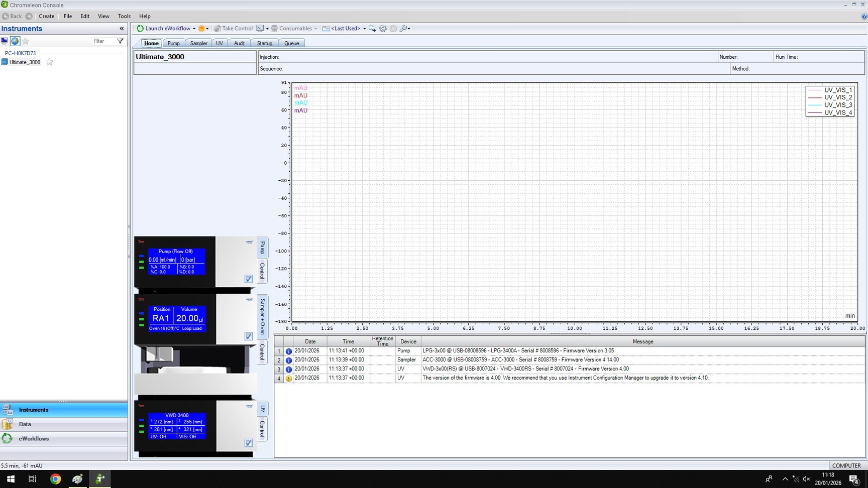Image resolution: width=868 pixels, height=488 pixels.
Task: Toggle the VWD-3400 detector checkbox
Action: 248,443
